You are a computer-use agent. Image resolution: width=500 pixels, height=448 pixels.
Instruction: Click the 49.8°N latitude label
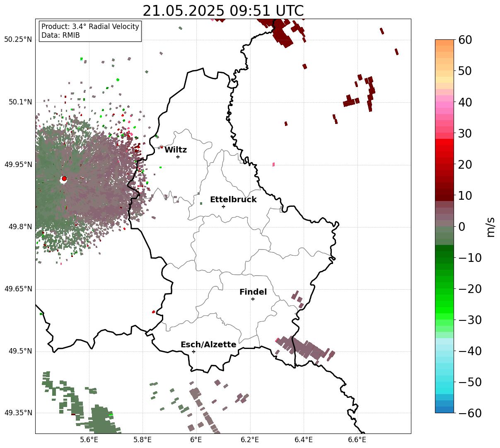click(20, 227)
